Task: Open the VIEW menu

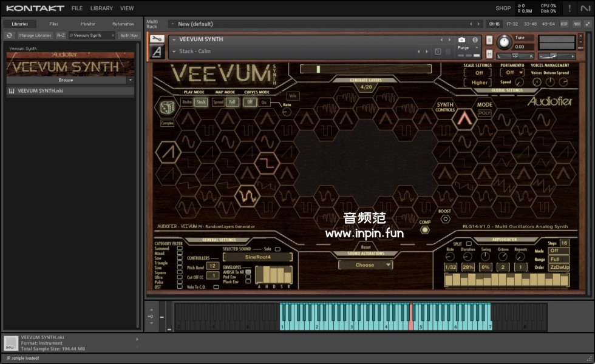Action: [127, 8]
